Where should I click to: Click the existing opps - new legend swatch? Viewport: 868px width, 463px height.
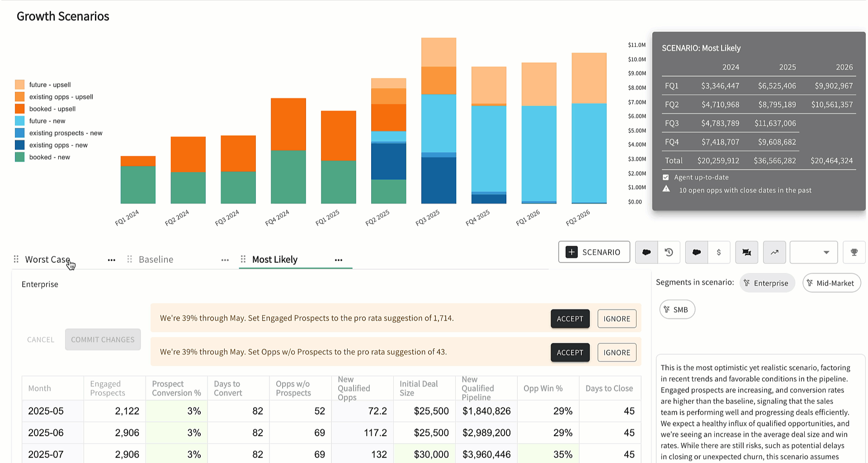(x=19, y=145)
